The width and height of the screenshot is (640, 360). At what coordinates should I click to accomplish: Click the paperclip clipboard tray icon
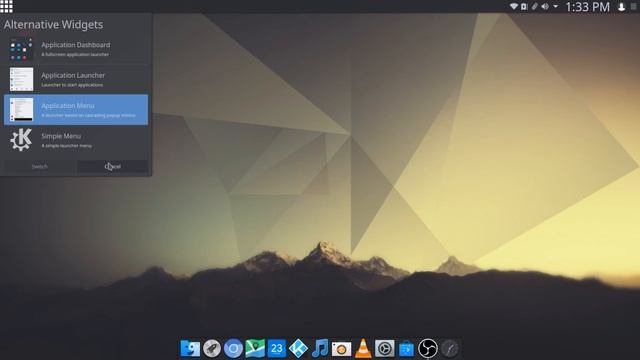click(x=534, y=7)
